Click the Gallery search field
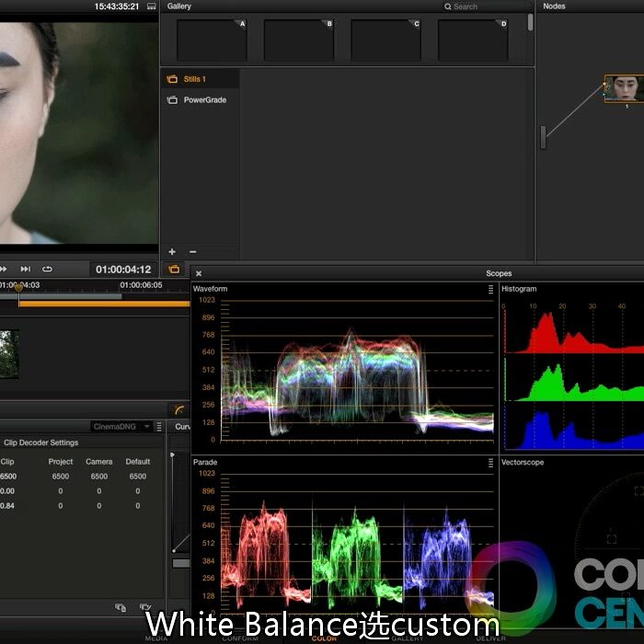The width and height of the screenshot is (644, 644). point(483,6)
